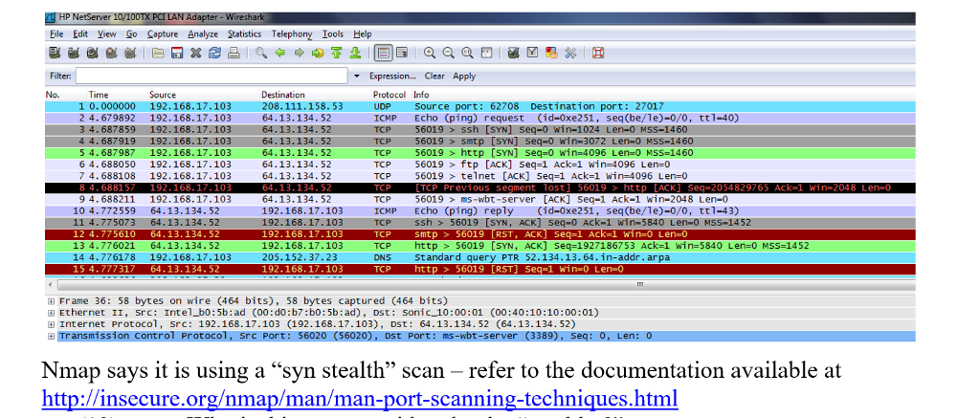The image size is (980, 418).
Task: Open the Go menu
Action: click(x=131, y=34)
